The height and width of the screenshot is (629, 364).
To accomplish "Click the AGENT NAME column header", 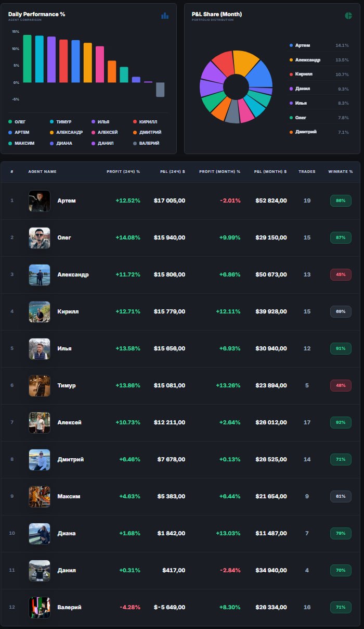I will click(42, 171).
